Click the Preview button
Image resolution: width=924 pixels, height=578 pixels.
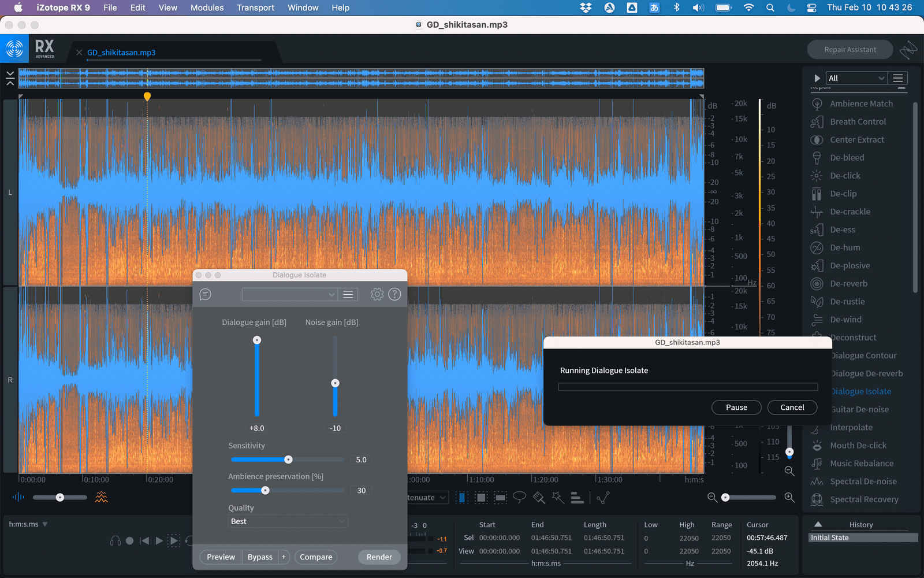tap(221, 557)
